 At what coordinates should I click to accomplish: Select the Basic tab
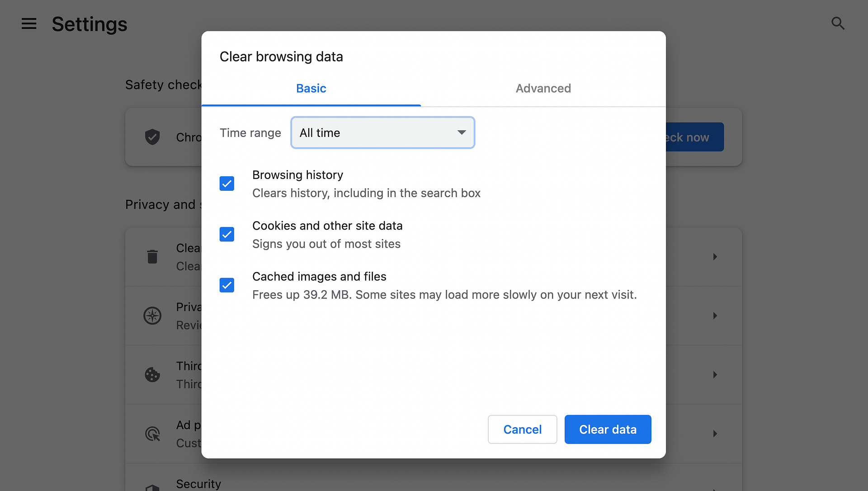pyautogui.click(x=311, y=89)
